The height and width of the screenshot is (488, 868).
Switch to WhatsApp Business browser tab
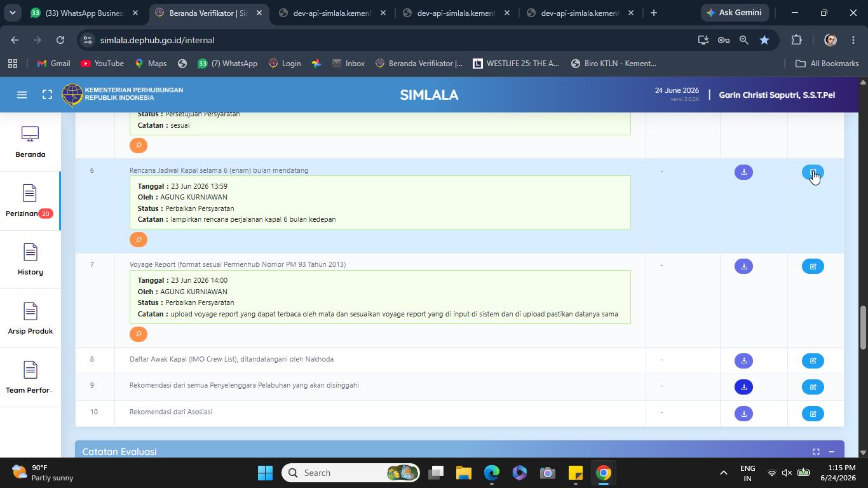point(84,13)
